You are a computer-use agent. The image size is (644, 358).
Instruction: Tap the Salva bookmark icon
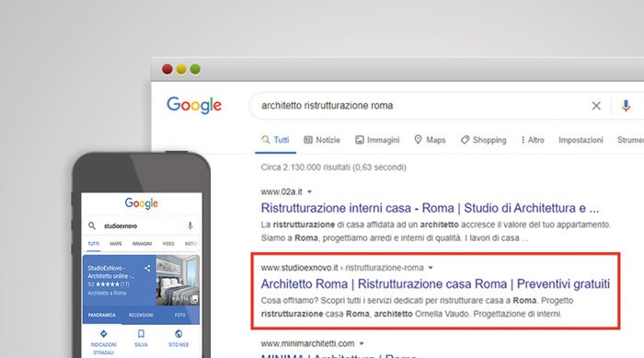pos(141,334)
